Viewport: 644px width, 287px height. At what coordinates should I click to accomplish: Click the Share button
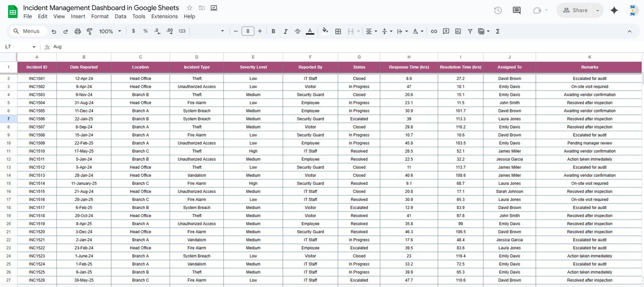pos(575,10)
